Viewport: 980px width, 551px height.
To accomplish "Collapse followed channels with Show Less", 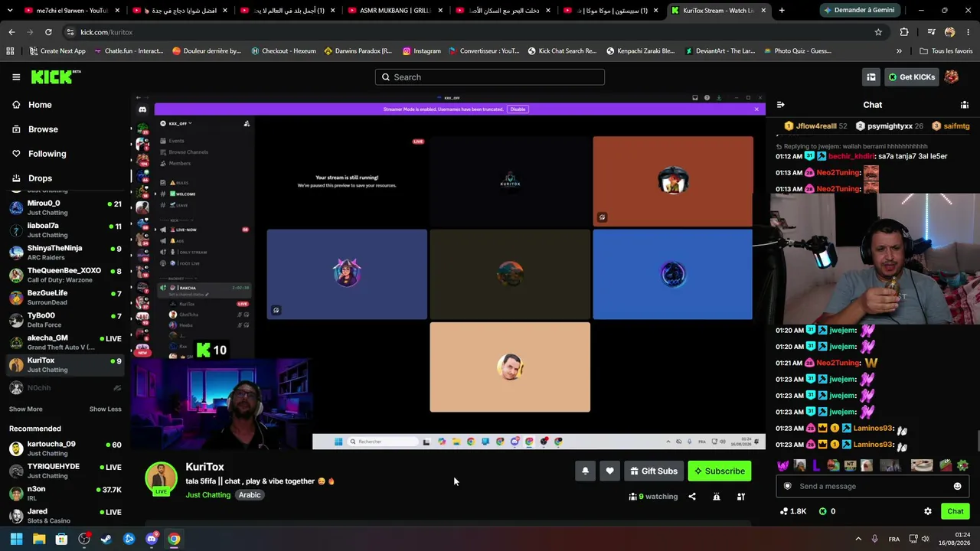I will pyautogui.click(x=105, y=409).
